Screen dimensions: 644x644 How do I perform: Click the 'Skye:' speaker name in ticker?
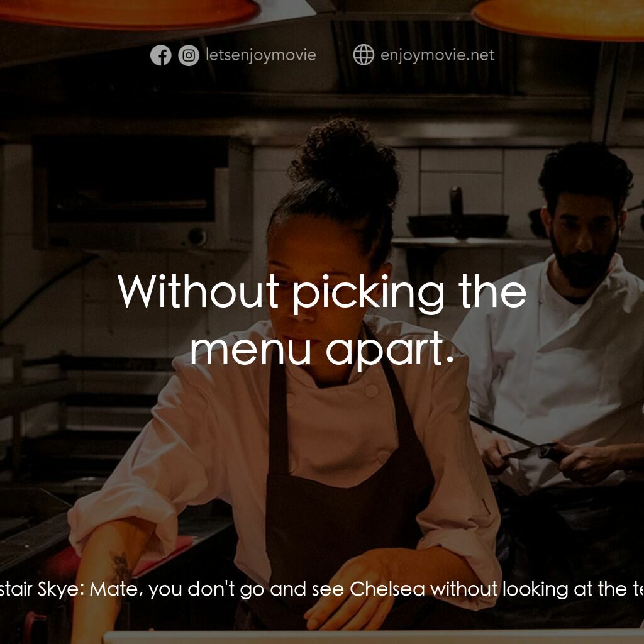click(x=61, y=589)
